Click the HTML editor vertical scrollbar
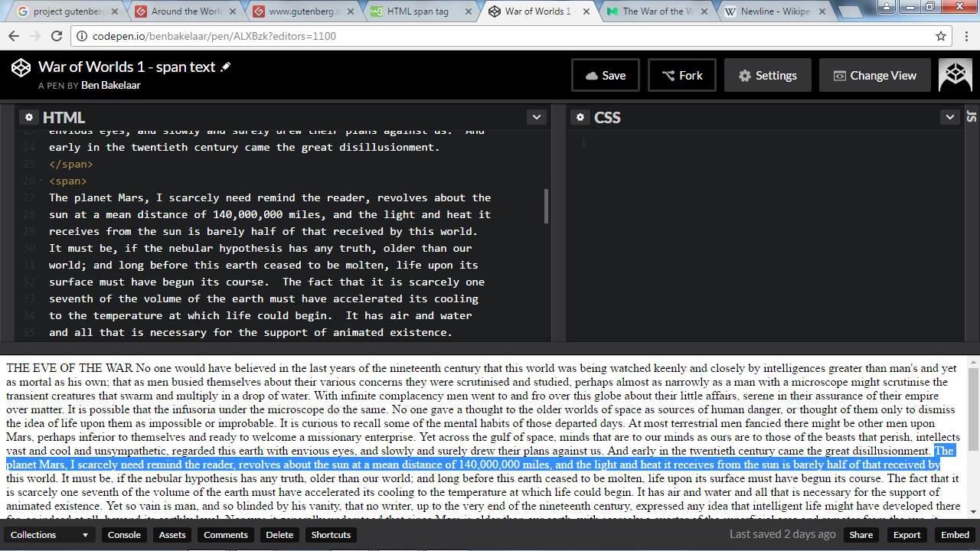This screenshot has height=551, width=980. pyautogui.click(x=546, y=207)
